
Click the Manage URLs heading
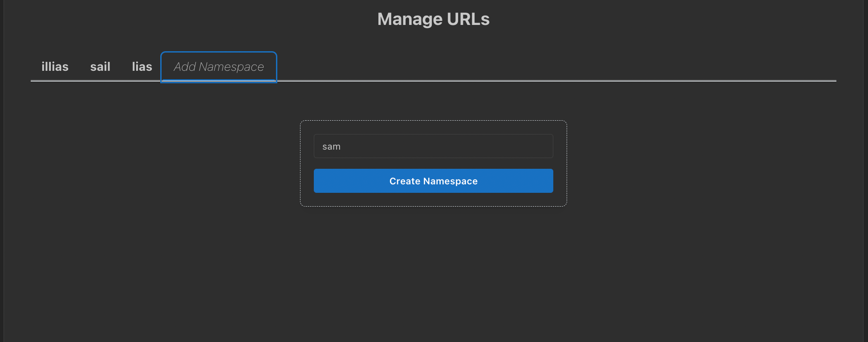click(434, 19)
